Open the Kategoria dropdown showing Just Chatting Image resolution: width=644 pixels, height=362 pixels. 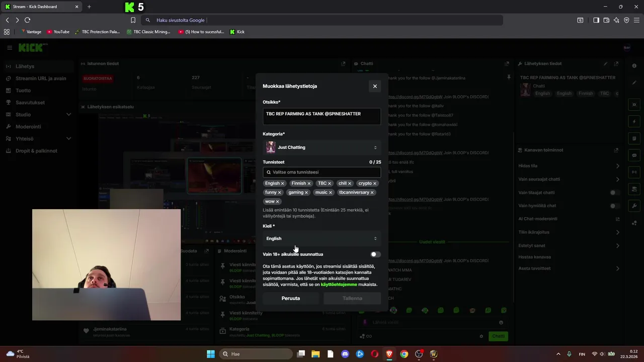coord(321,147)
